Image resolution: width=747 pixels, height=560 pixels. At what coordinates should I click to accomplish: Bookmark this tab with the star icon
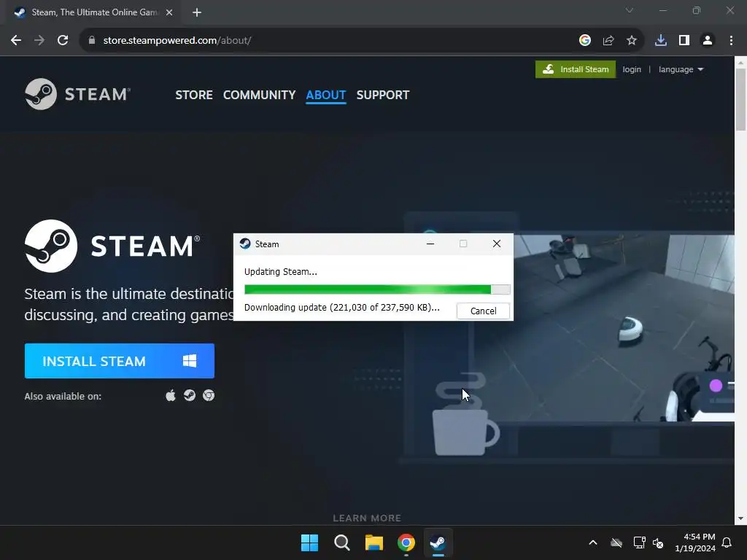[x=632, y=41]
